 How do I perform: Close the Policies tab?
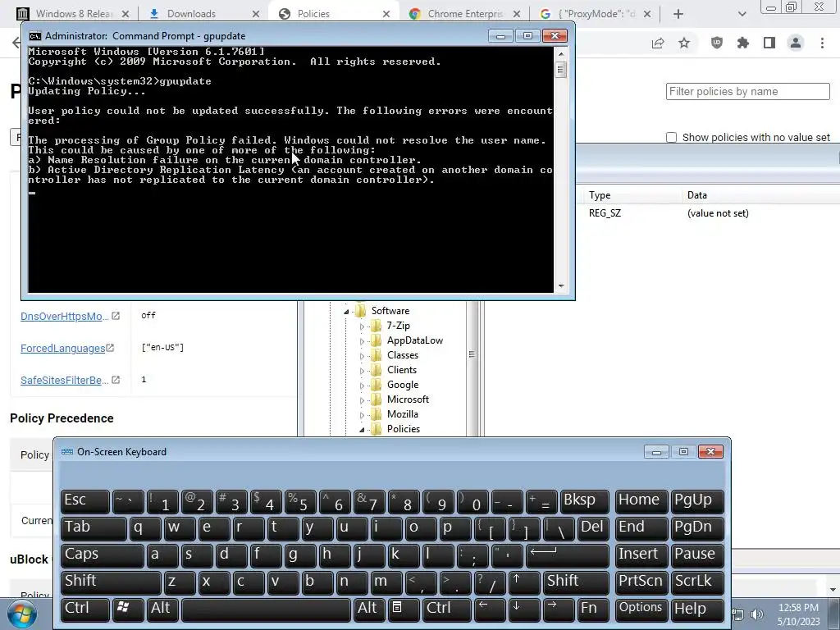click(386, 14)
